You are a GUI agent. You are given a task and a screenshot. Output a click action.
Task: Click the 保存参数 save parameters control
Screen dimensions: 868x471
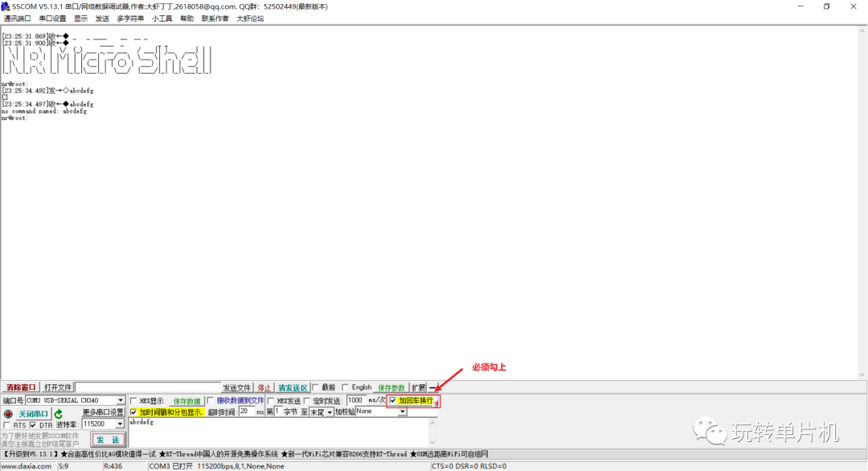tap(391, 387)
